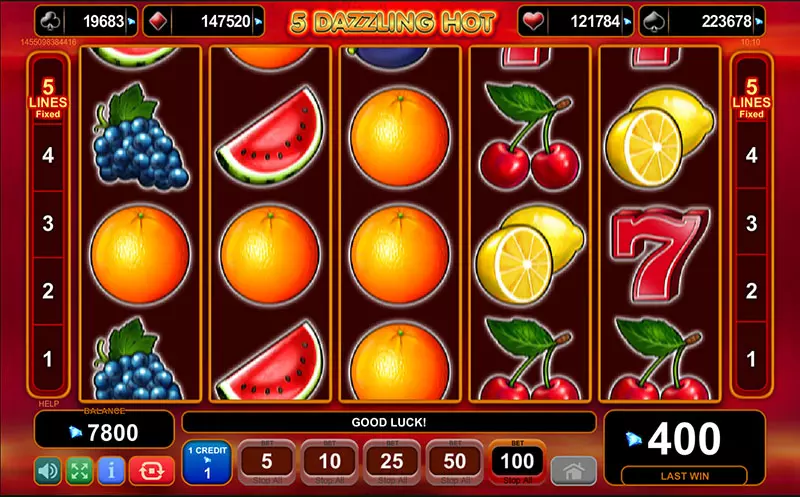This screenshot has width=800, height=497.
Task: Open the clubs jackpot counter
Action: [x=86, y=21]
